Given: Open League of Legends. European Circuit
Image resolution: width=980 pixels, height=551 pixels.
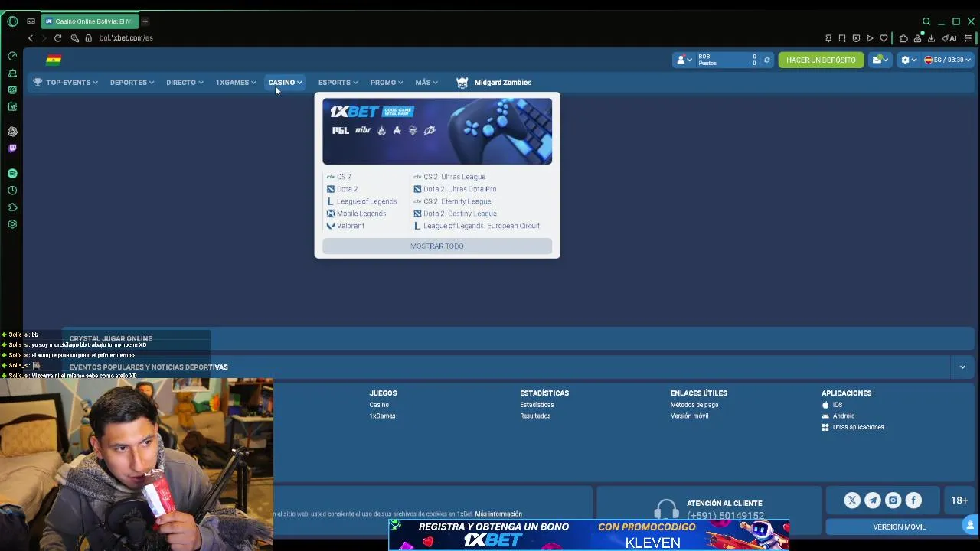Looking at the screenshot, I should pos(477,226).
